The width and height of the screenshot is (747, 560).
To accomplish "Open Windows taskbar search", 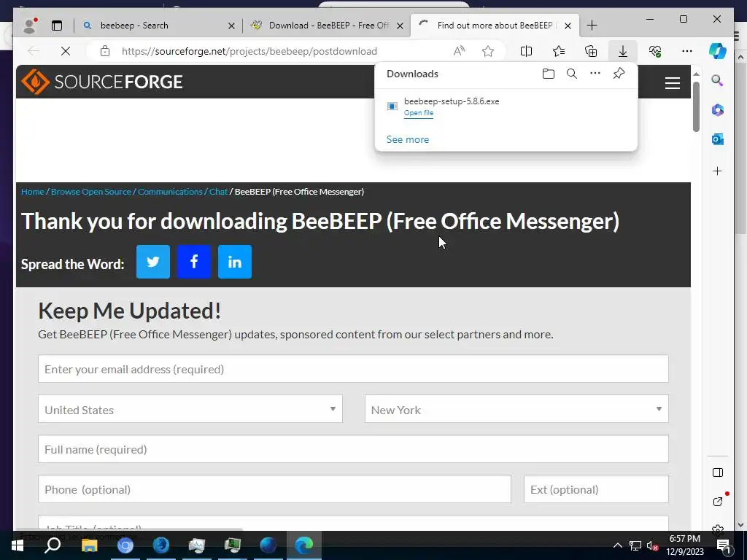I will coord(53,545).
